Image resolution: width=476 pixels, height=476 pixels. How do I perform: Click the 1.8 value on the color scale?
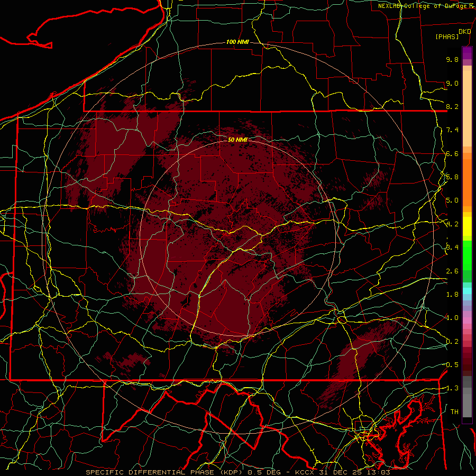click(452, 295)
